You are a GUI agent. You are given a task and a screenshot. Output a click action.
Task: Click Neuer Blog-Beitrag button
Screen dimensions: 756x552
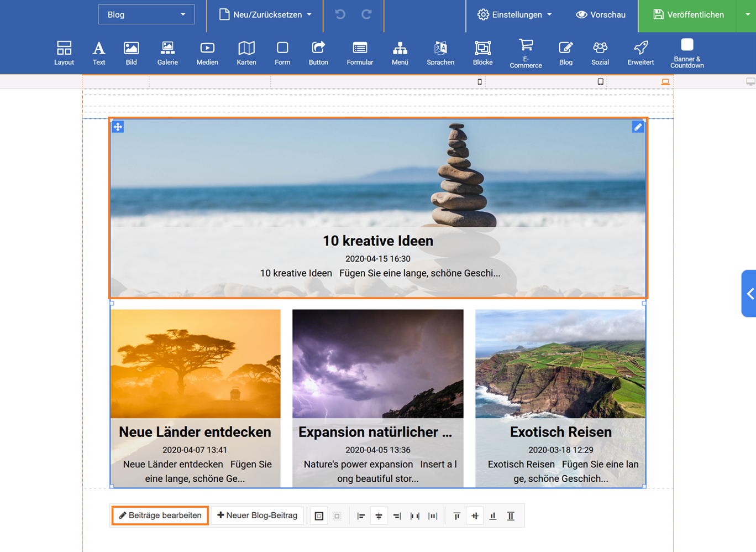click(x=258, y=515)
